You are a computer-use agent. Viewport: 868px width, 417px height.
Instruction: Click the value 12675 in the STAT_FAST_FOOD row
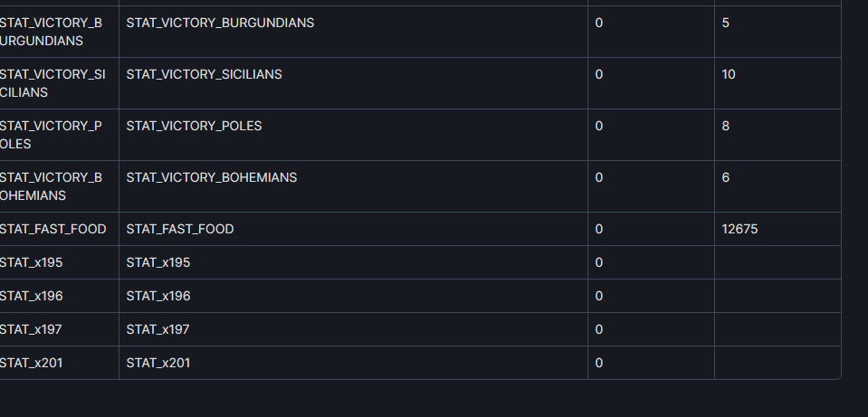pyautogui.click(x=739, y=229)
